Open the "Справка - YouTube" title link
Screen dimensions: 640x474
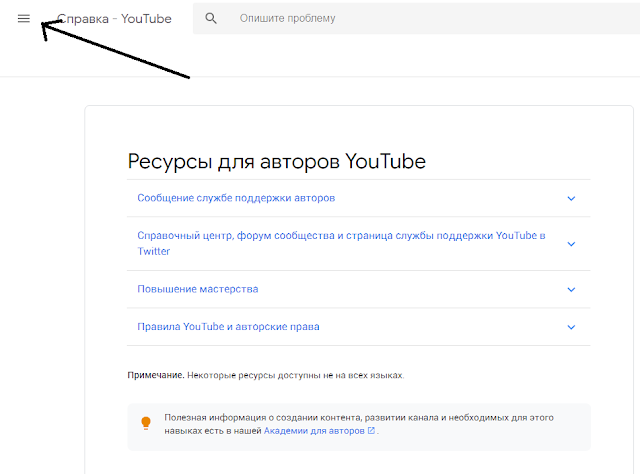tap(114, 19)
